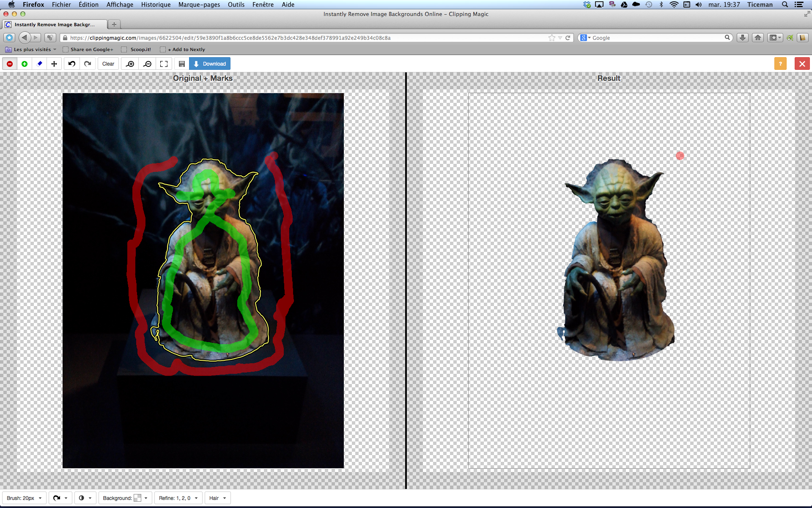Screen dimensions: 812x508
Task: Open the Marque-pages menu
Action: [199, 5]
